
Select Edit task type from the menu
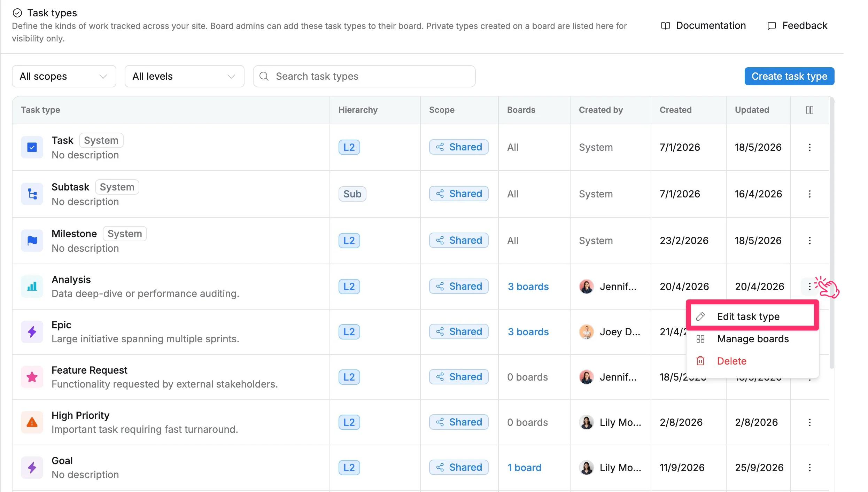point(752,317)
